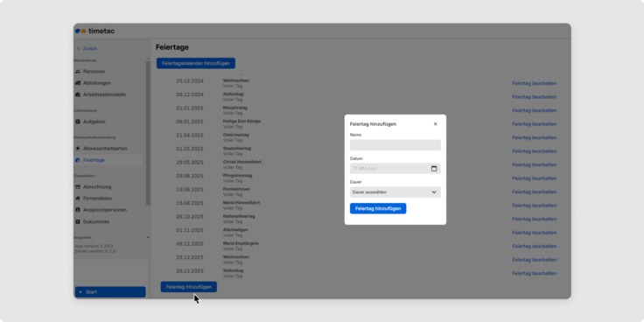Screen dimensions: 644x322
Task: Open Aufgaben in sidebar
Action: pos(94,122)
